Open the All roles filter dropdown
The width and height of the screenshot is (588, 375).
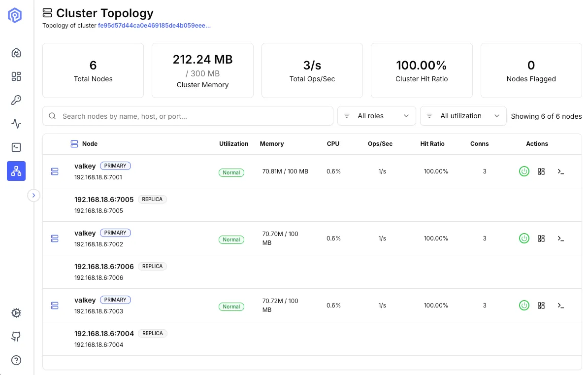(x=377, y=116)
